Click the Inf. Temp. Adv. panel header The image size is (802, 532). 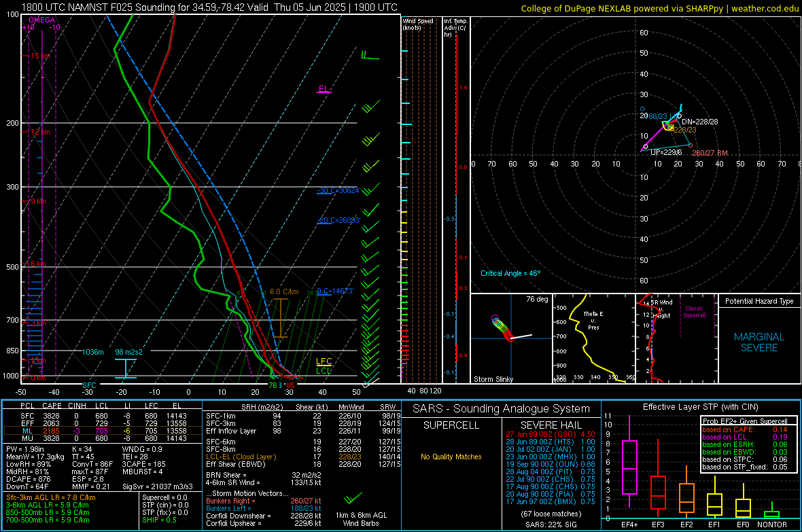coord(455,28)
